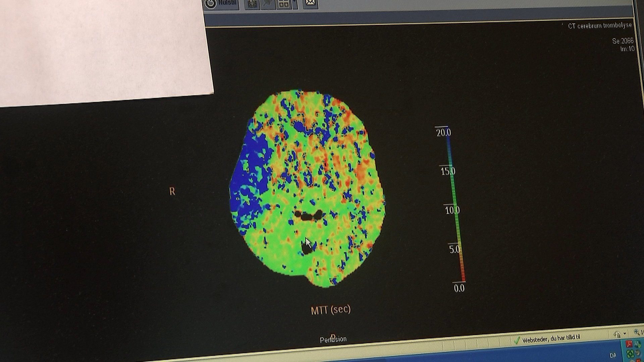Click the 20.0 scale label
The width and height of the screenshot is (644, 362).
443,132
